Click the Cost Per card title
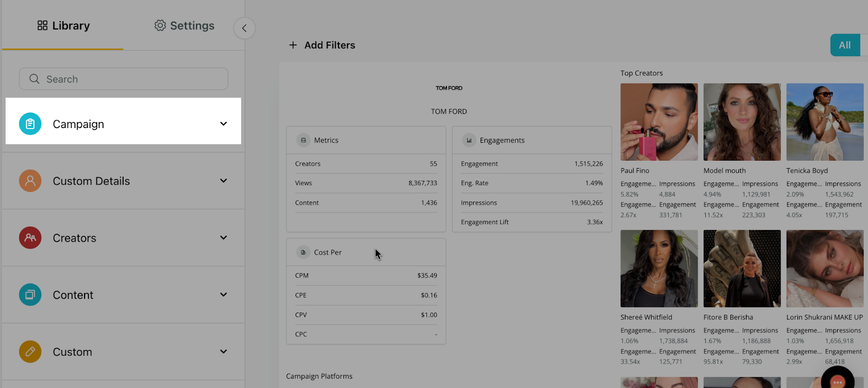This screenshot has height=388, width=868. coord(328,252)
